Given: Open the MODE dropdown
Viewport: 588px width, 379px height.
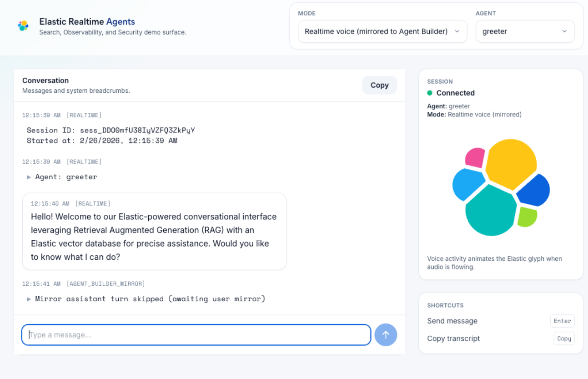Looking at the screenshot, I should (x=382, y=31).
